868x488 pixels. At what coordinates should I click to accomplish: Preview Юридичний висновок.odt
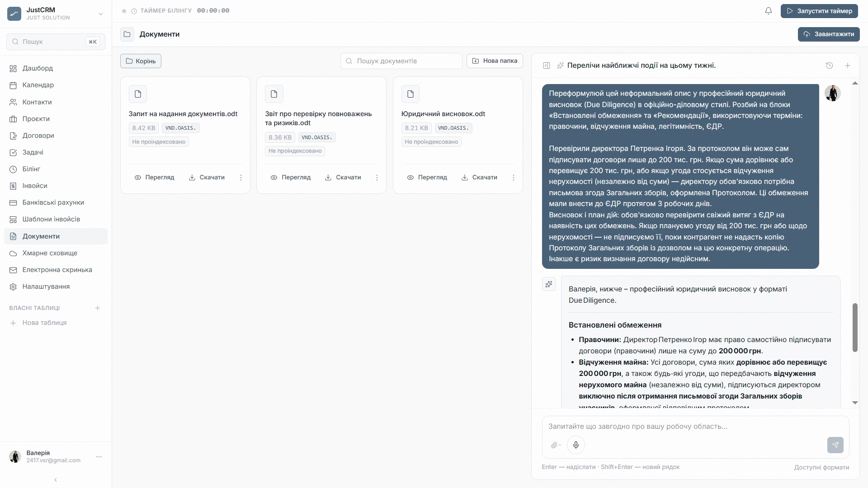(x=427, y=178)
